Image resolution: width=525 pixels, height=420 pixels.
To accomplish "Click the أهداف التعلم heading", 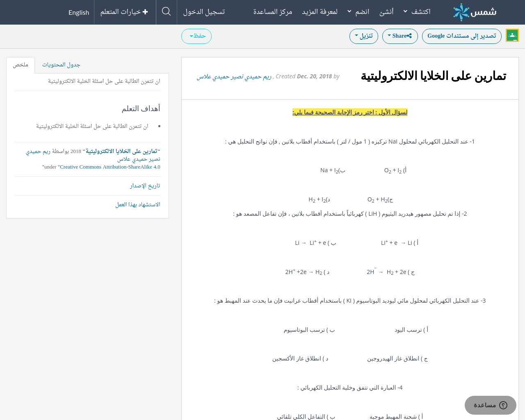I will click(x=141, y=108).
